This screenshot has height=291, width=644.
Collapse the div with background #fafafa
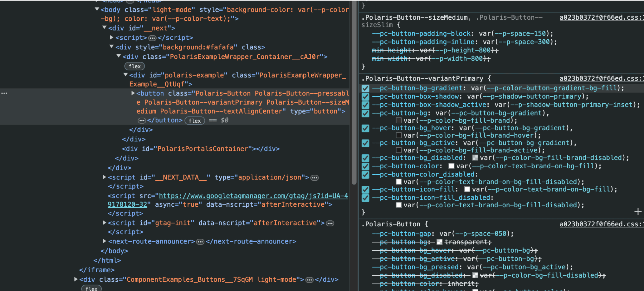click(x=112, y=47)
